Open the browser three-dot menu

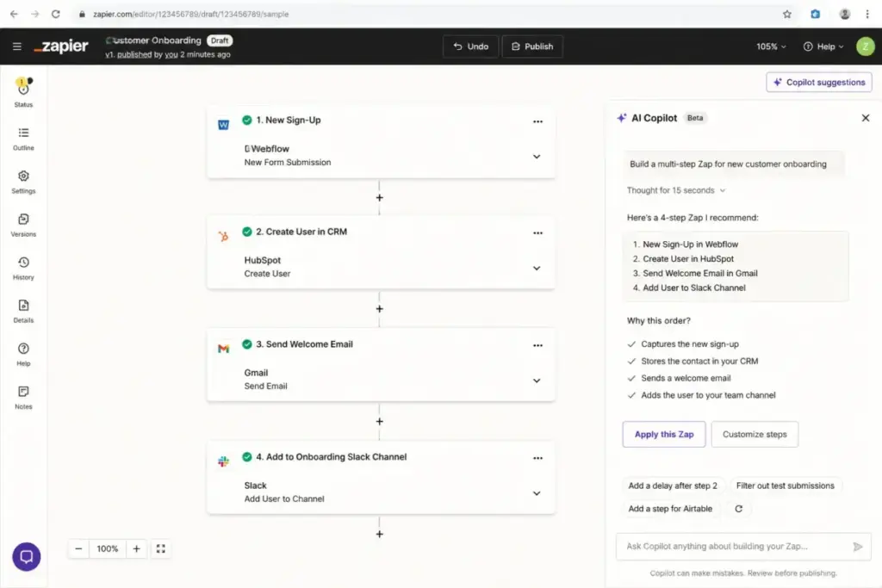tap(866, 14)
